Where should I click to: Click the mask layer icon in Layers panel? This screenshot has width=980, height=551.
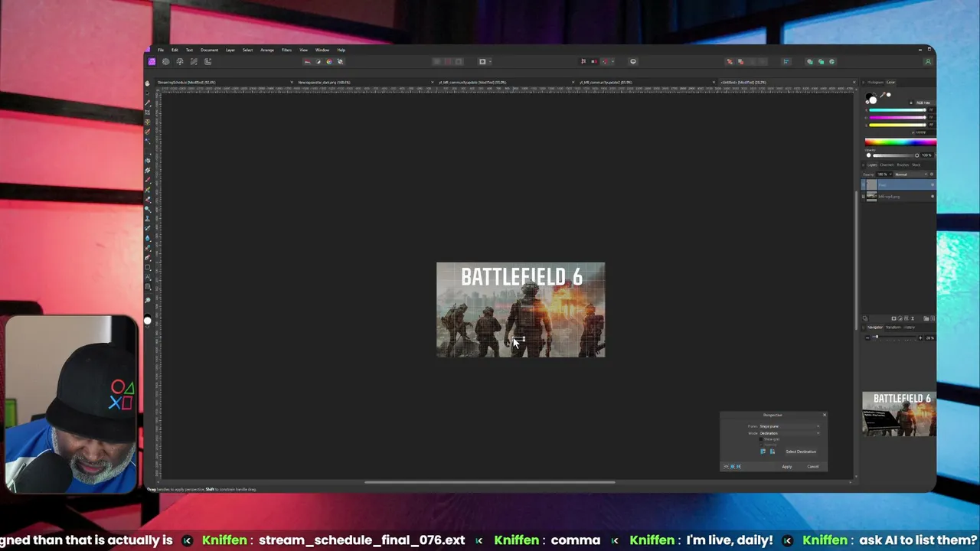point(893,318)
